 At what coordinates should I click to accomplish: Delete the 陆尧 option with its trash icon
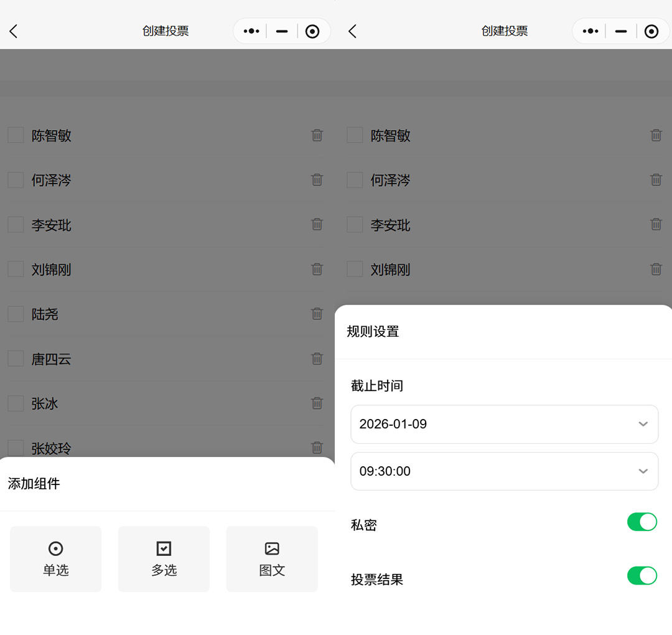[317, 314]
